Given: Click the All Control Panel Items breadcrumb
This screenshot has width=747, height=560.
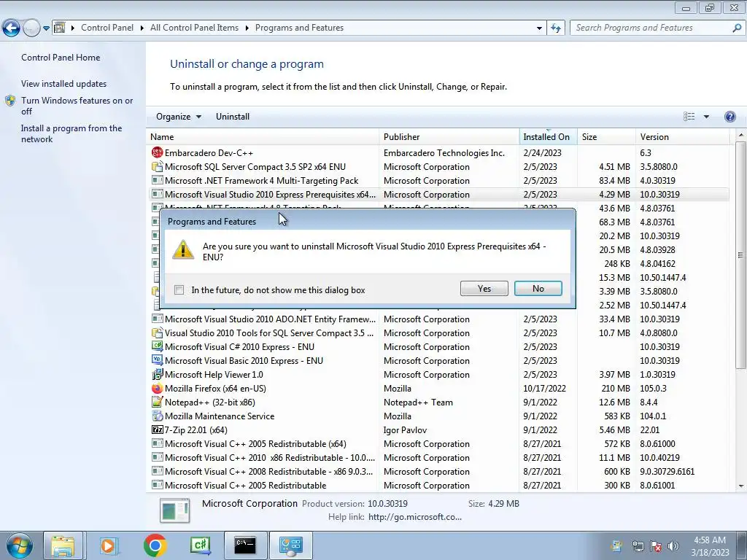Looking at the screenshot, I should [x=194, y=28].
